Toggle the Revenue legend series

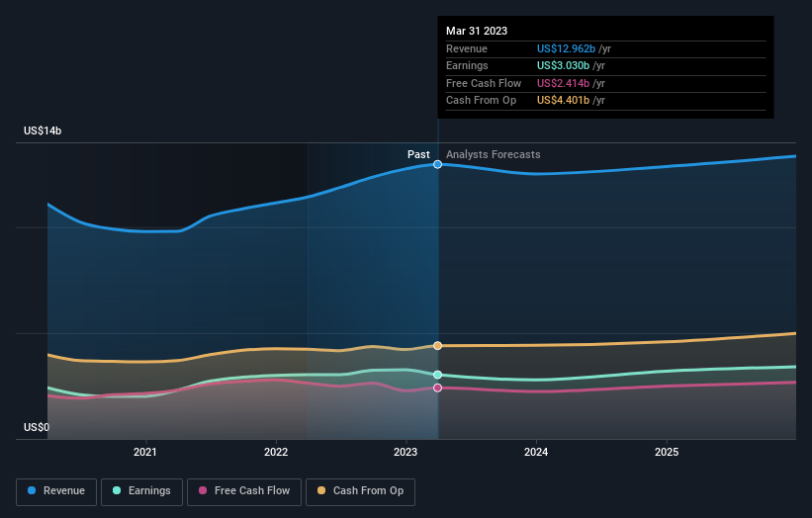point(56,491)
